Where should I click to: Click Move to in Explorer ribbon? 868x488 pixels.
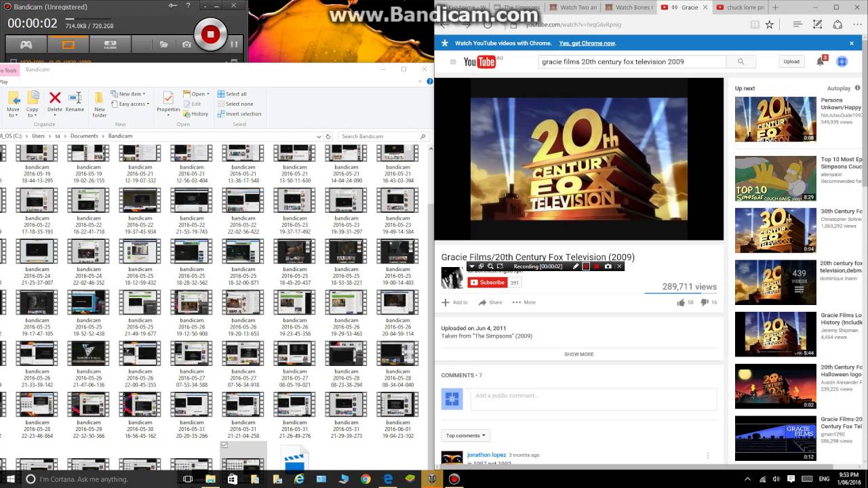pos(13,104)
